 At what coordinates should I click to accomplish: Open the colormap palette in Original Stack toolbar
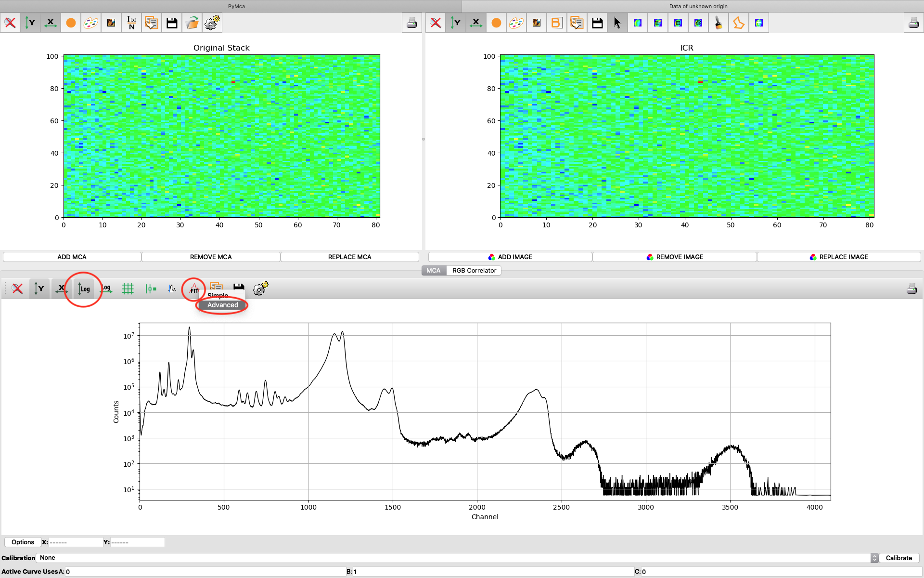click(x=91, y=23)
